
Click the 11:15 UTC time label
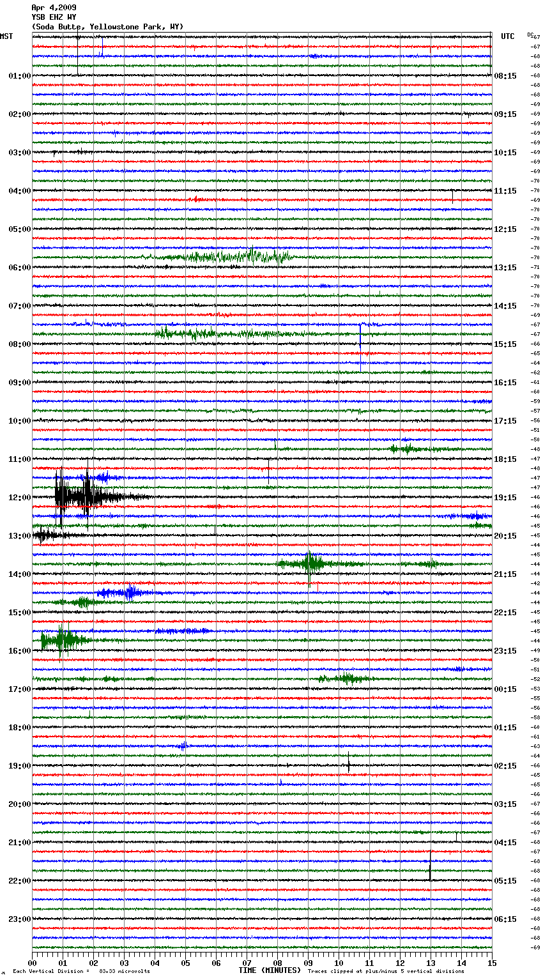[x=505, y=191]
